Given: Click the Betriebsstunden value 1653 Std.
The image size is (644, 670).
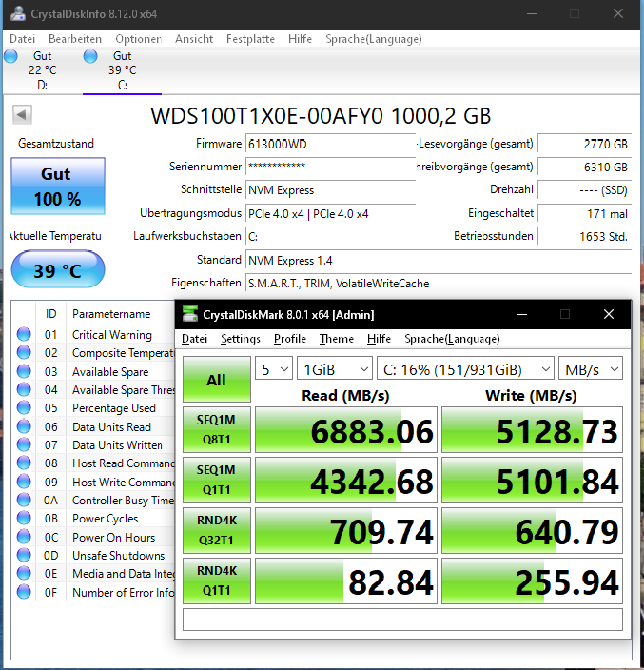Looking at the screenshot, I should click(585, 236).
